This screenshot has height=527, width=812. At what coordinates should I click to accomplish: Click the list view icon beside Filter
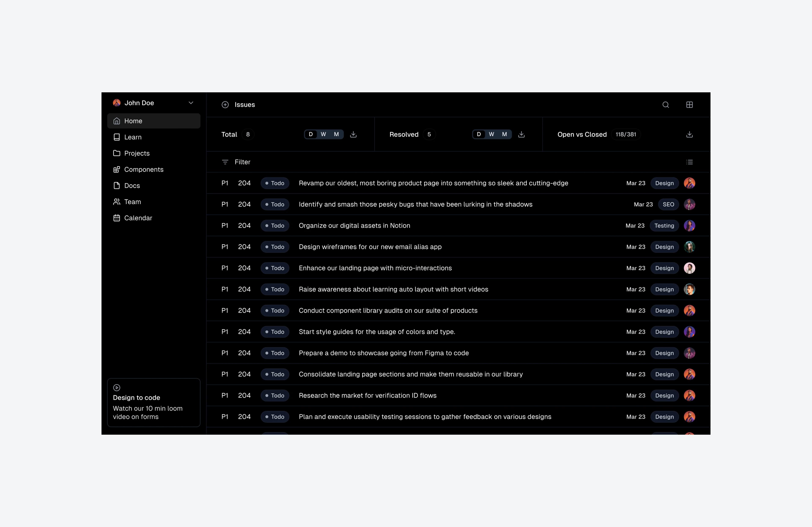pyautogui.click(x=690, y=162)
